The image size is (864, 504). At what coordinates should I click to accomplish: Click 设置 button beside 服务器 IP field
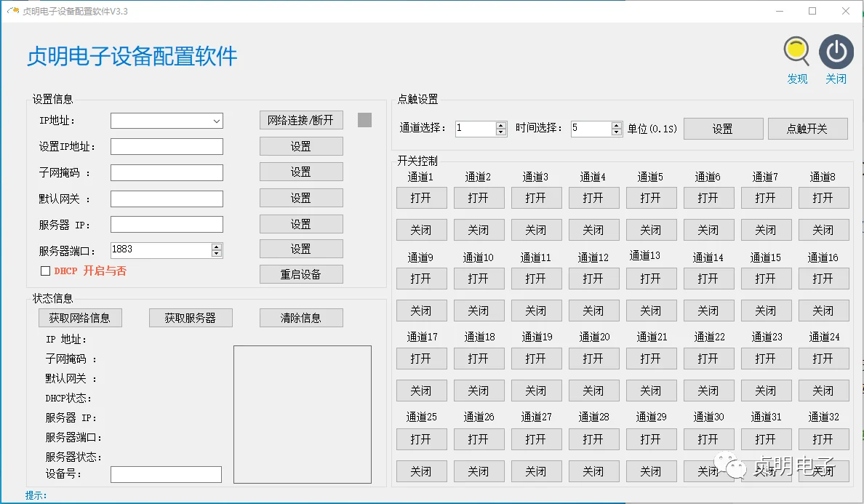[301, 224]
